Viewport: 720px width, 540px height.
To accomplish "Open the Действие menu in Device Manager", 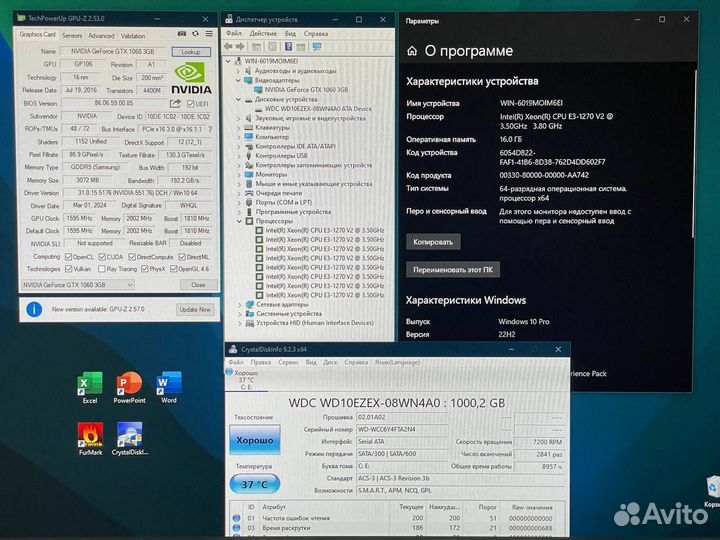I will (263, 34).
